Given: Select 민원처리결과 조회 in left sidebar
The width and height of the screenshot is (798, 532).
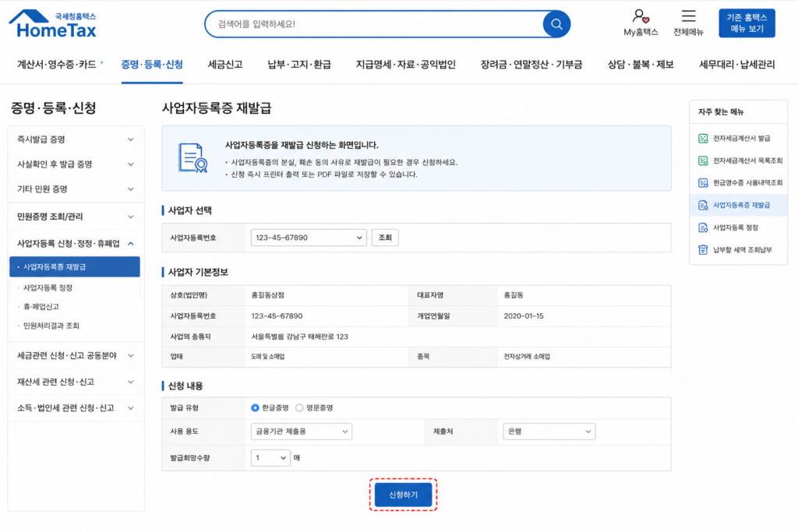Looking at the screenshot, I should 51,326.
